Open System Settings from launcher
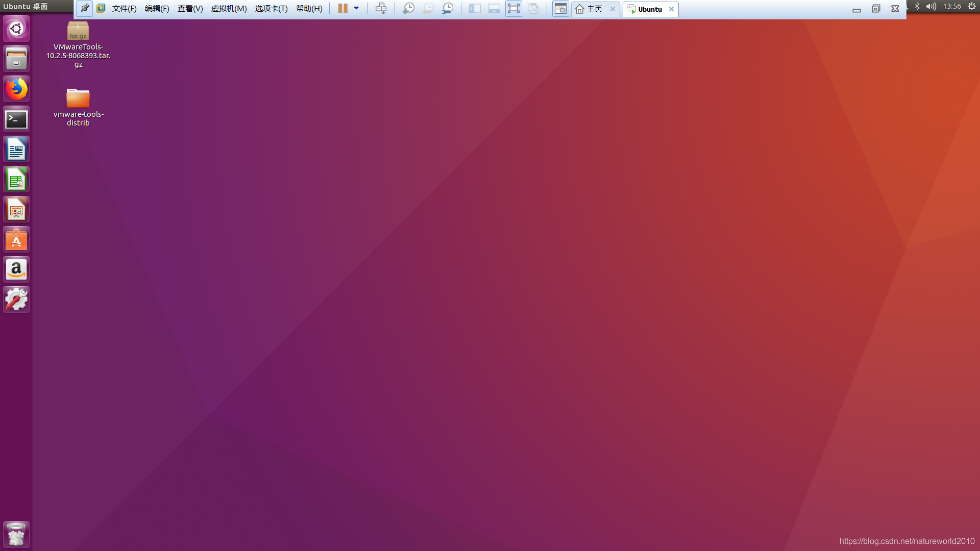The width and height of the screenshot is (980, 551). 16,299
